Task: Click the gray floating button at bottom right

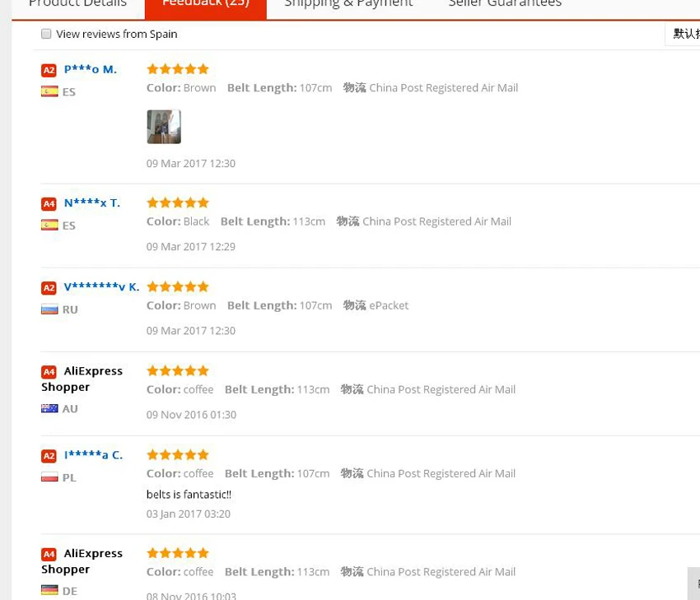Action: click(x=693, y=584)
